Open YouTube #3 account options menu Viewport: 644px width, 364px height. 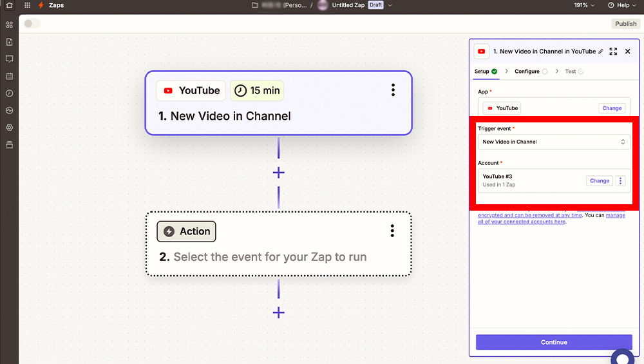[x=620, y=181]
